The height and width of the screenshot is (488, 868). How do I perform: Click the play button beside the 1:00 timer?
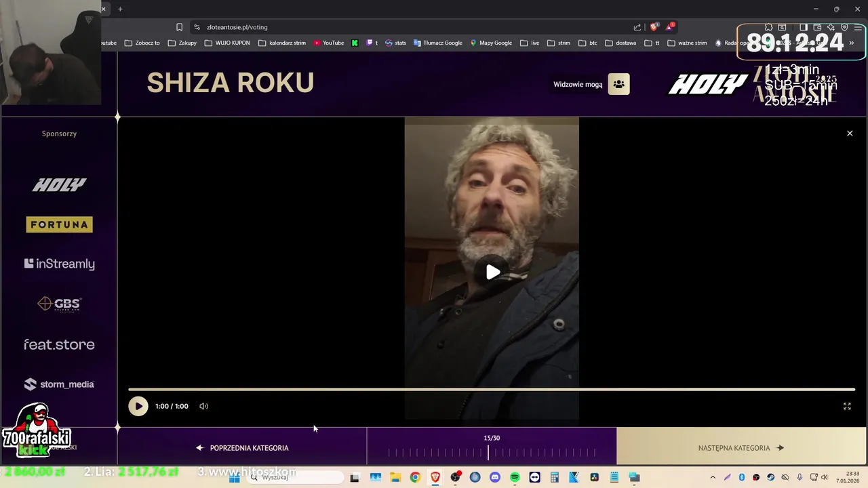(138, 406)
